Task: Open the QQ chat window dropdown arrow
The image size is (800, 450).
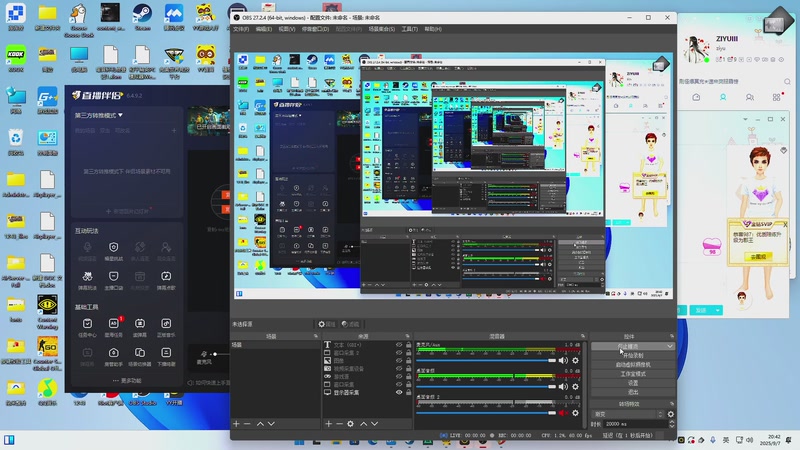Action: point(745,119)
